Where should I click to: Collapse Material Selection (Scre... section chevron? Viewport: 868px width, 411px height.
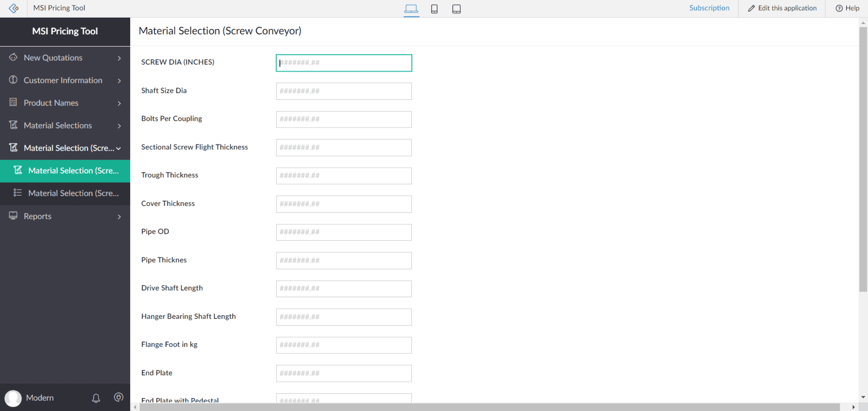click(x=118, y=148)
